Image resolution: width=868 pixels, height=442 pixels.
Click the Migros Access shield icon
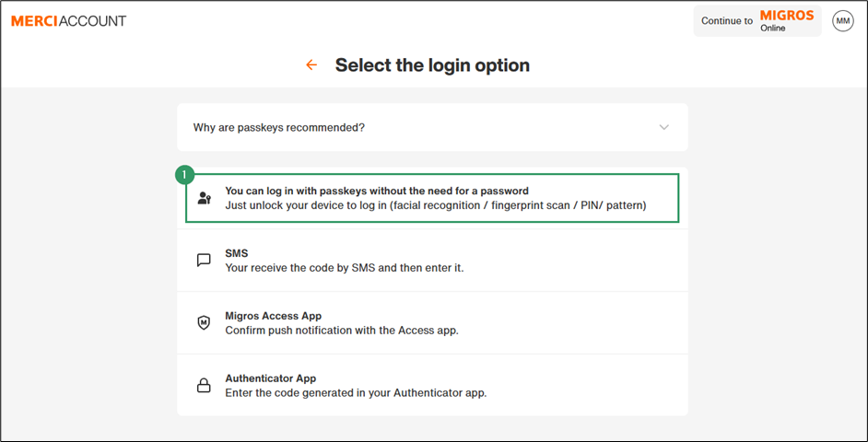(205, 323)
